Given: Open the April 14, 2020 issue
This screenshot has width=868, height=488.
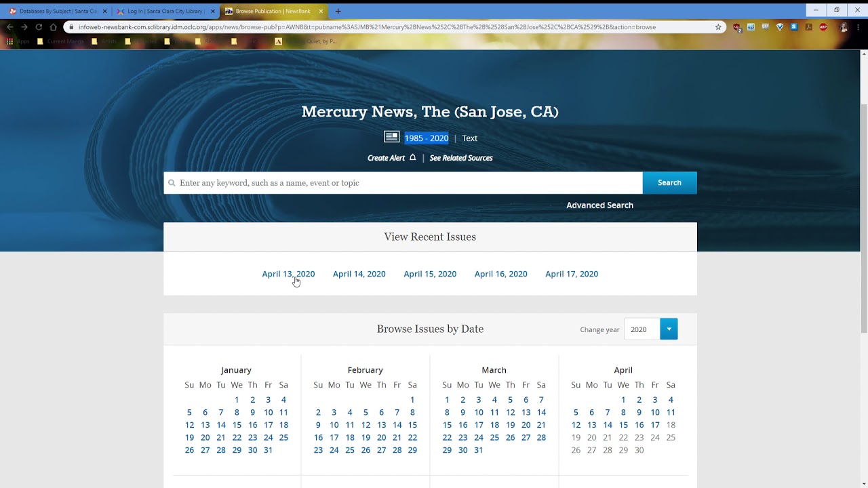Looking at the screenshot, I should coord(359,274).
